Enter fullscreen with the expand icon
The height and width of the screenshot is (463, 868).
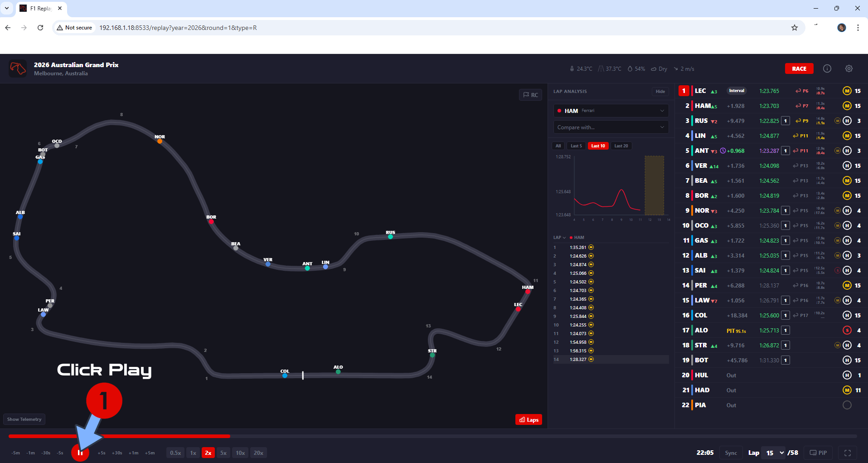click(847, 453)
